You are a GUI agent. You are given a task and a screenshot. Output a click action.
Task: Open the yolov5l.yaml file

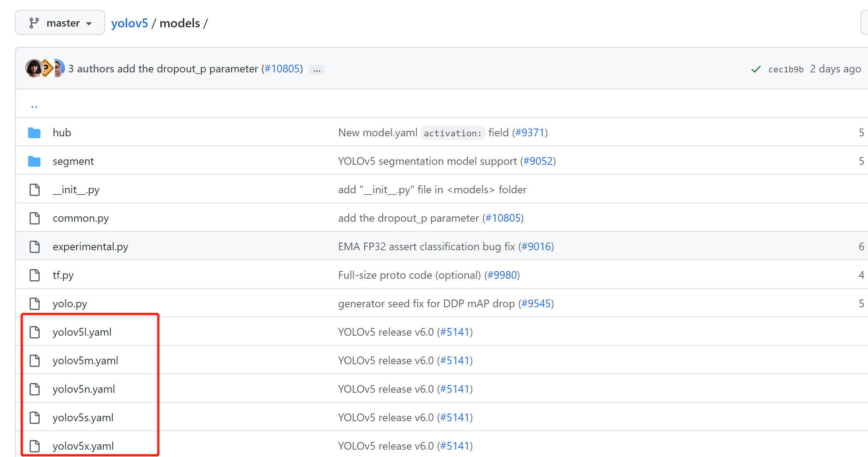pyautogui.click(x=82, y=332)
